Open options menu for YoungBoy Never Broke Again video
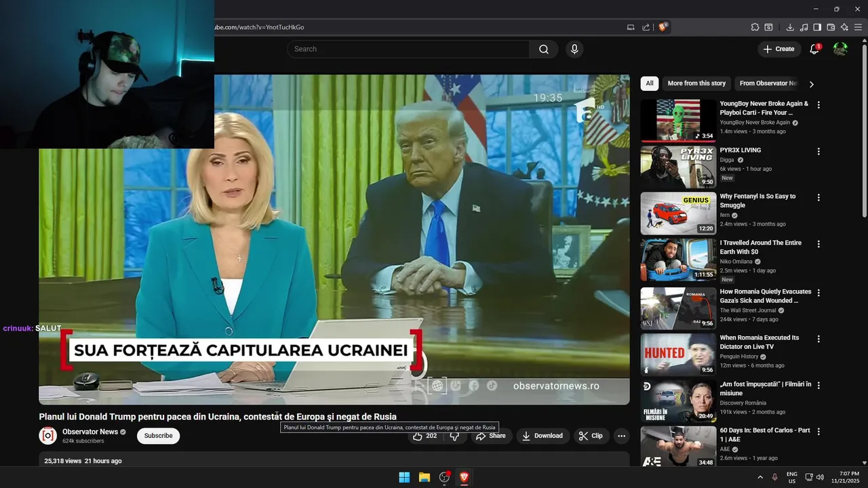 coord(818,105)
